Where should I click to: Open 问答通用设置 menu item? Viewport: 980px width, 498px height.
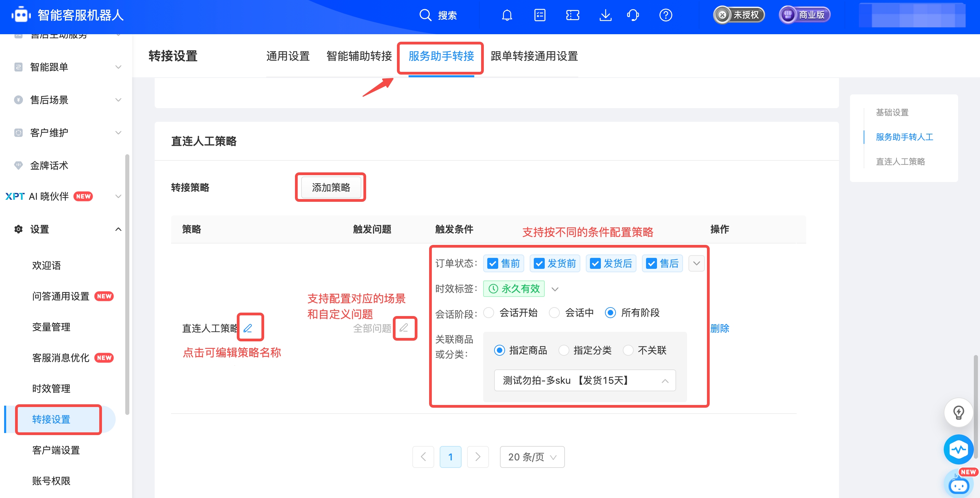(x=61, y=296)
